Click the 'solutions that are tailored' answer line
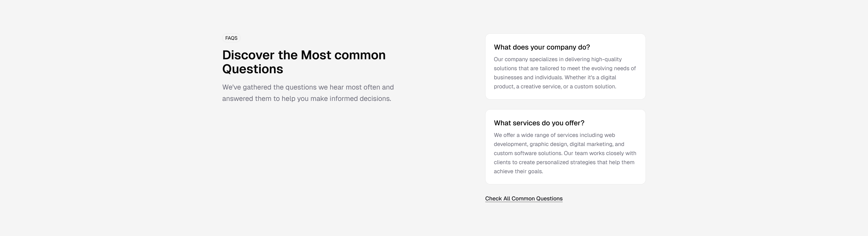 (565, 69)
